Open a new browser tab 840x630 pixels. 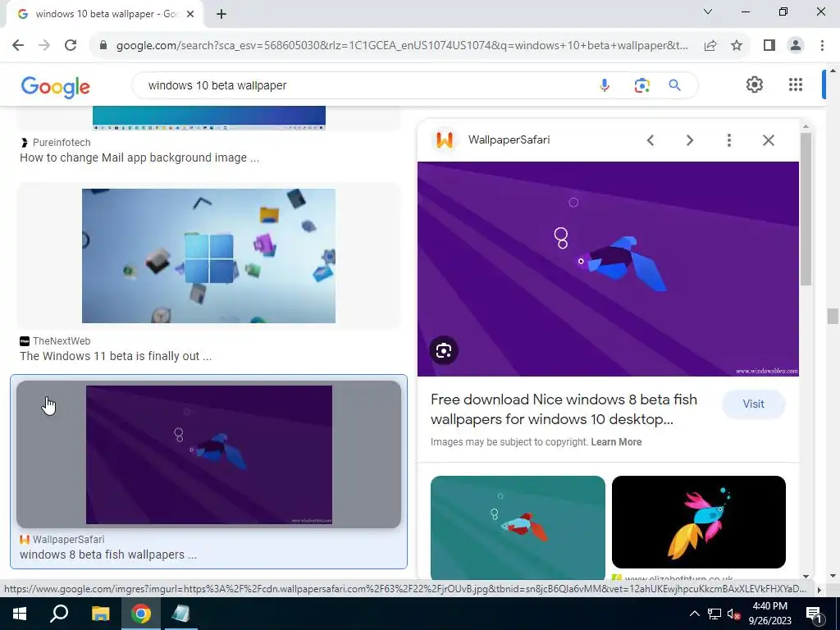221,14
